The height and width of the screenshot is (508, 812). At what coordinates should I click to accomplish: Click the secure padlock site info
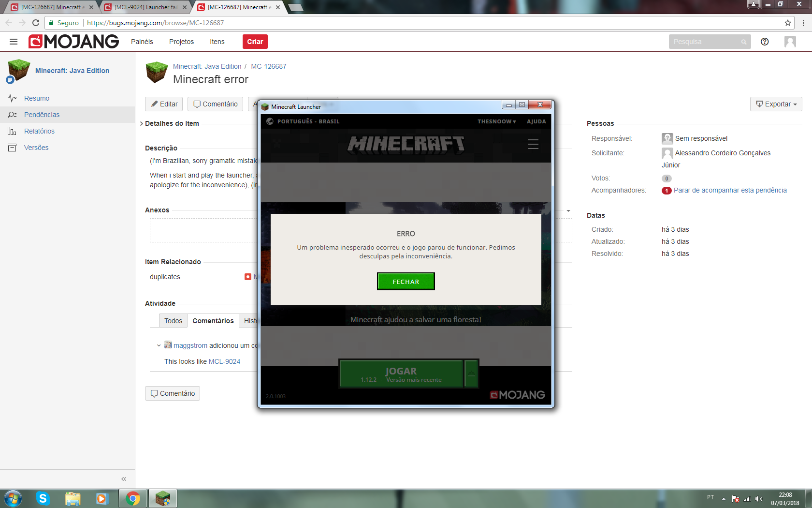51,23
